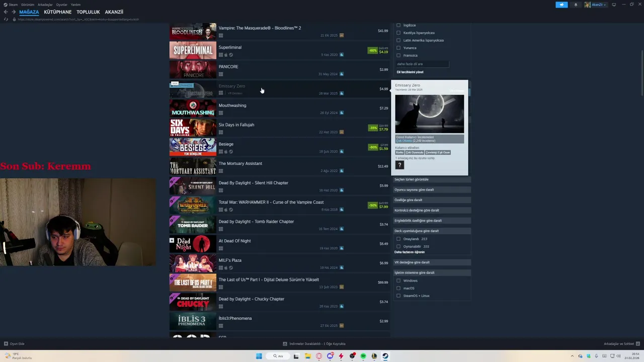Open the Task View taskbar icon
The width and height of the screenshot is (644, 362).
tap(296, 356)
